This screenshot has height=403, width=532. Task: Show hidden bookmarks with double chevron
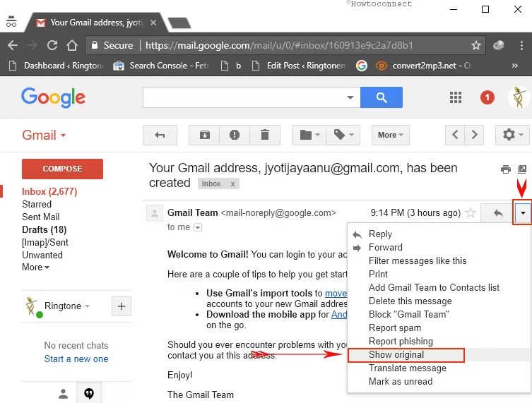[x=515, y=66]
